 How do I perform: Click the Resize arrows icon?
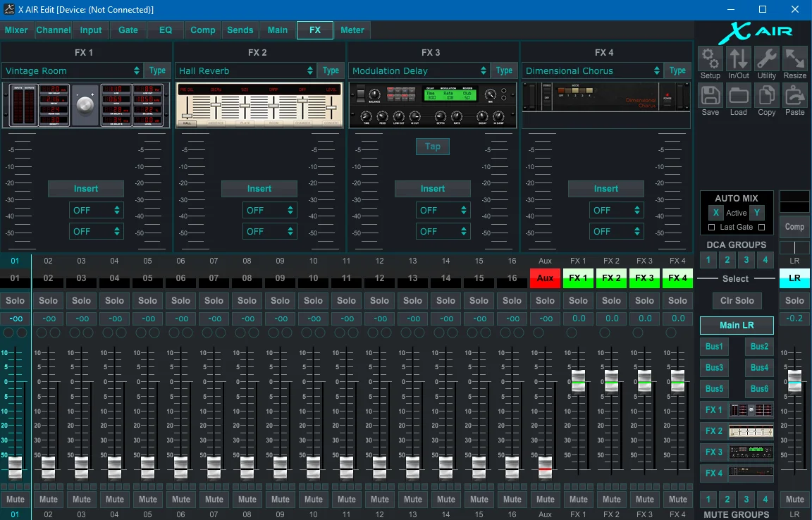coord(795,58)
